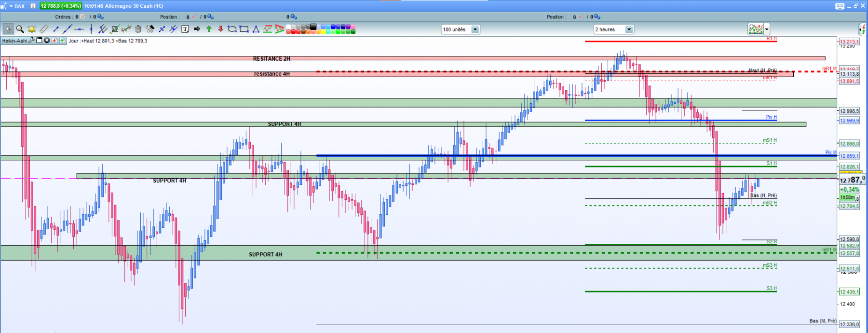Open the alert bell tool

click(32, 29)
